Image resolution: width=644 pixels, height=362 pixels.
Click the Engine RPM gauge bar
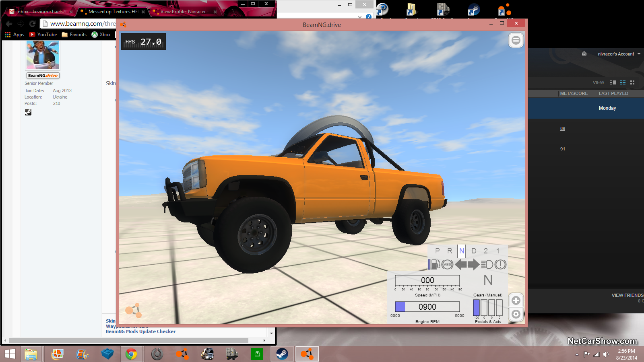pyautogui.click(x=427, y=306)
